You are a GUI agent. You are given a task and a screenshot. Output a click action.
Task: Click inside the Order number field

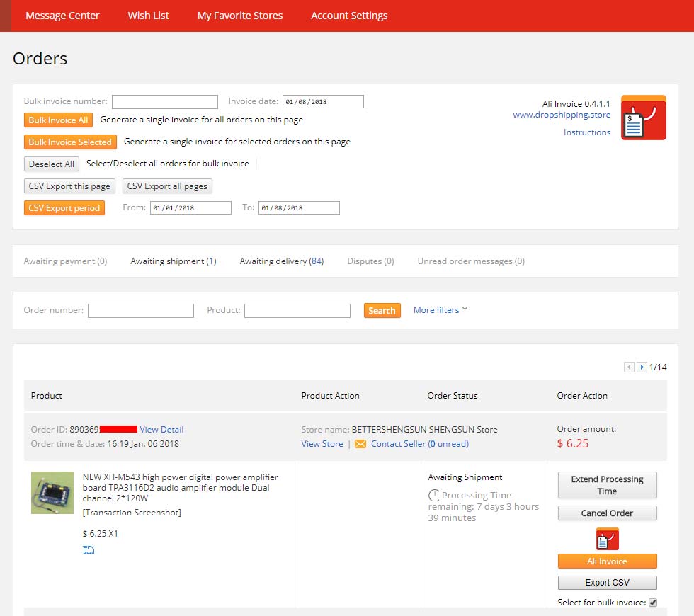click(140, 310)
